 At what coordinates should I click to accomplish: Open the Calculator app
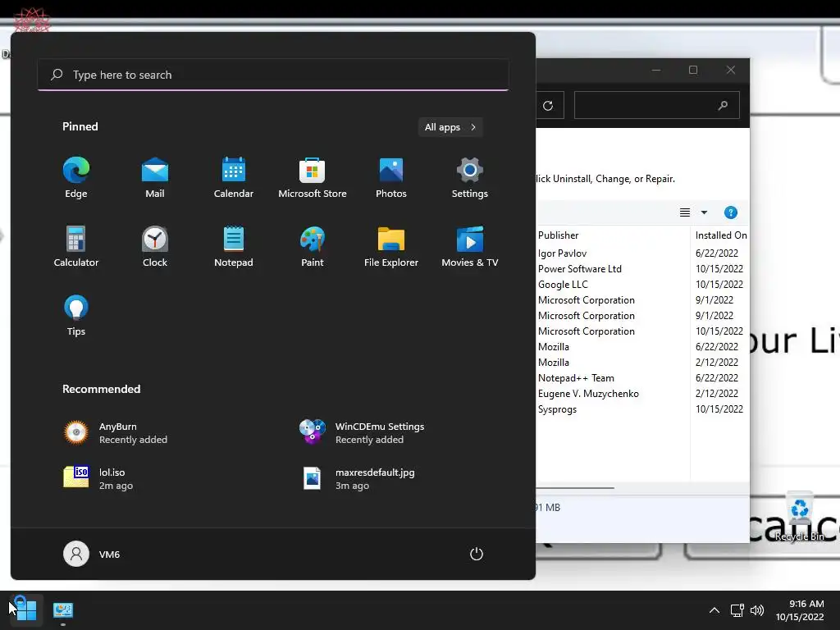(76, 246)
